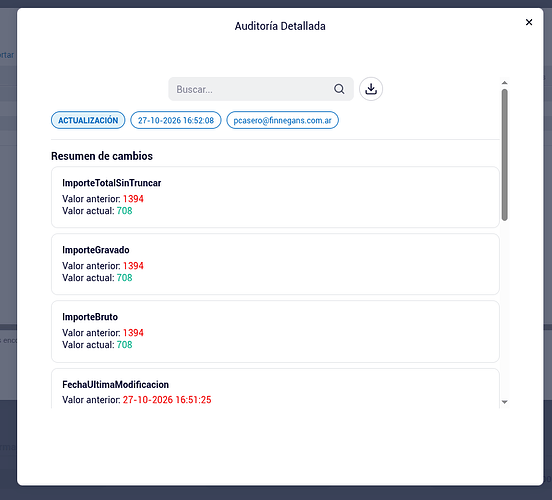Viewport: 552px width, 500px height.
Task: Download the audit report via download icon
Action: point(371,89)
